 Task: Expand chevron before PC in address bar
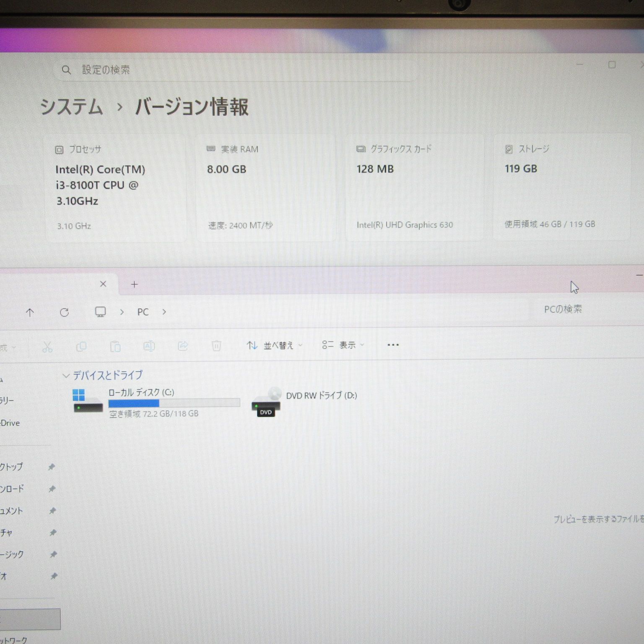pyautogui.click(x=122, y=312)
